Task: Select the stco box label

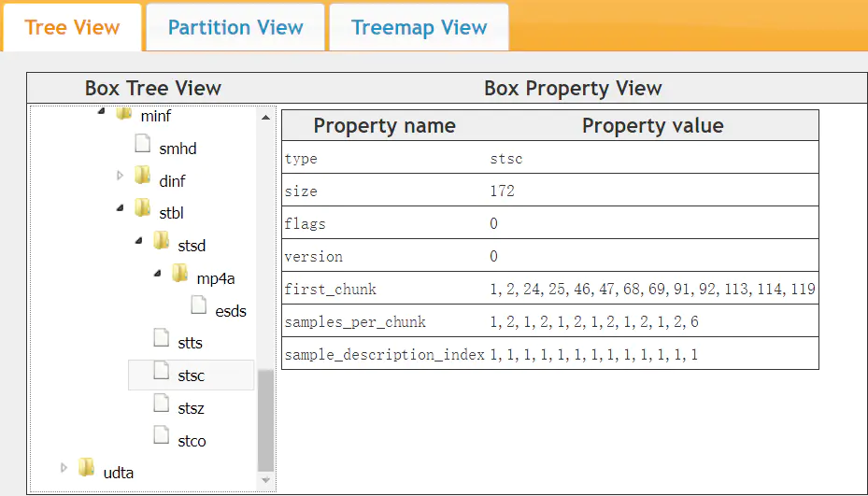Action: pos(192,441)
